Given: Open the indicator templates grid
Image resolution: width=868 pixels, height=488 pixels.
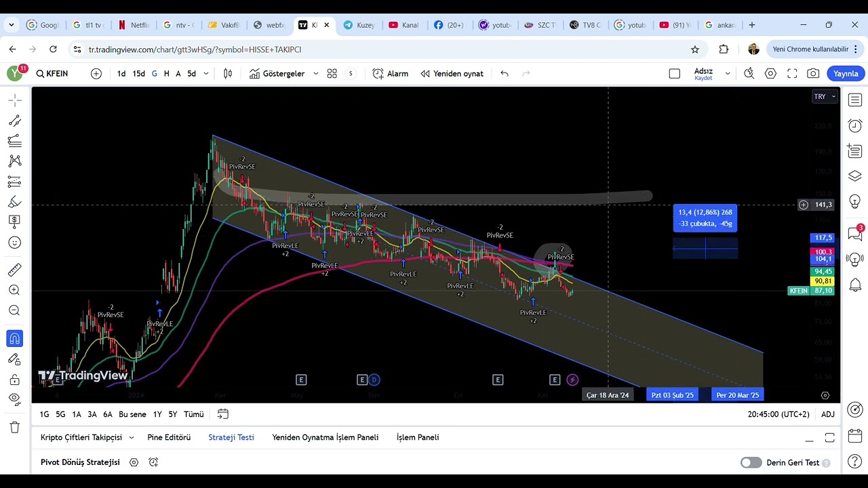Looking at the screenshot, I should [x=332, y=74].
